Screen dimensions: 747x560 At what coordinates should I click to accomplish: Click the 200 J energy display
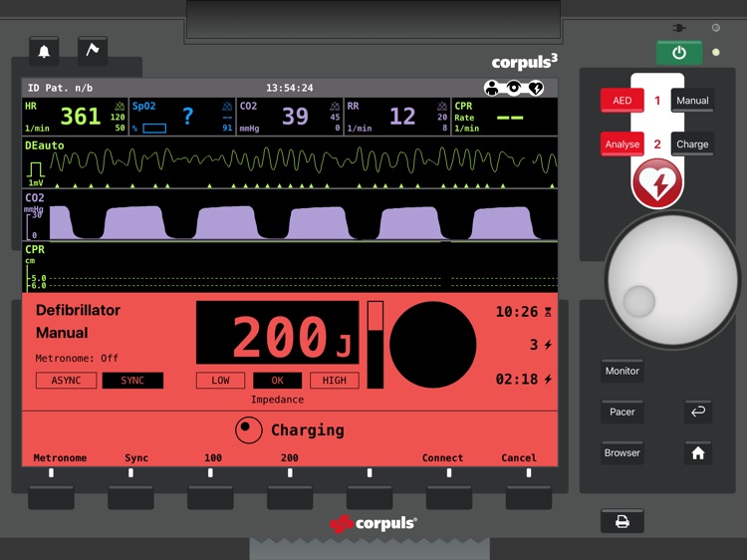pos(277,333)
